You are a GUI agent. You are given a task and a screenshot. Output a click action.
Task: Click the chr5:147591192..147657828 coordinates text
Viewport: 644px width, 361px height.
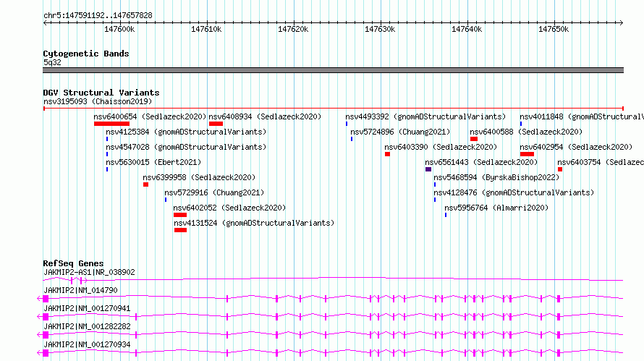point(98,15)
